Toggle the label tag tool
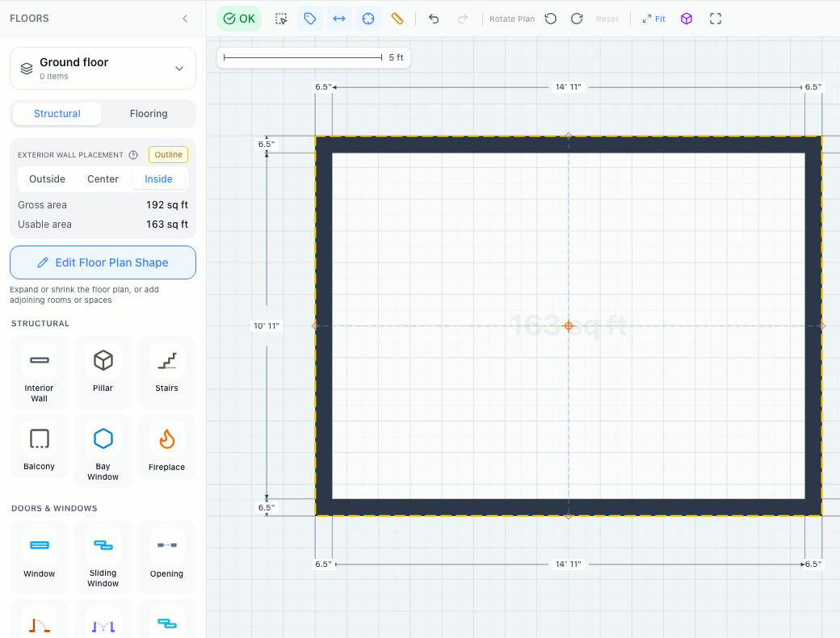Image resolution: width=840 pixels, height=638 pixels. point(310,19)
